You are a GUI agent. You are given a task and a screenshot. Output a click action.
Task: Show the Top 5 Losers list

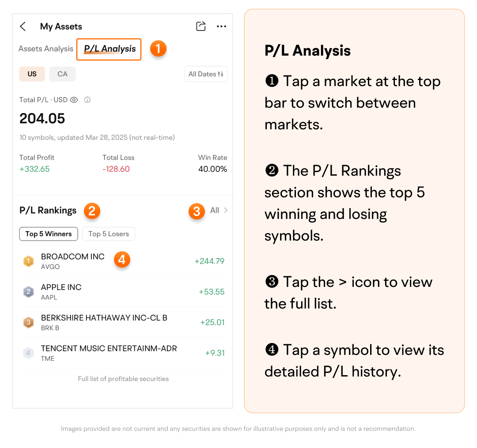[x=109, y=234]
